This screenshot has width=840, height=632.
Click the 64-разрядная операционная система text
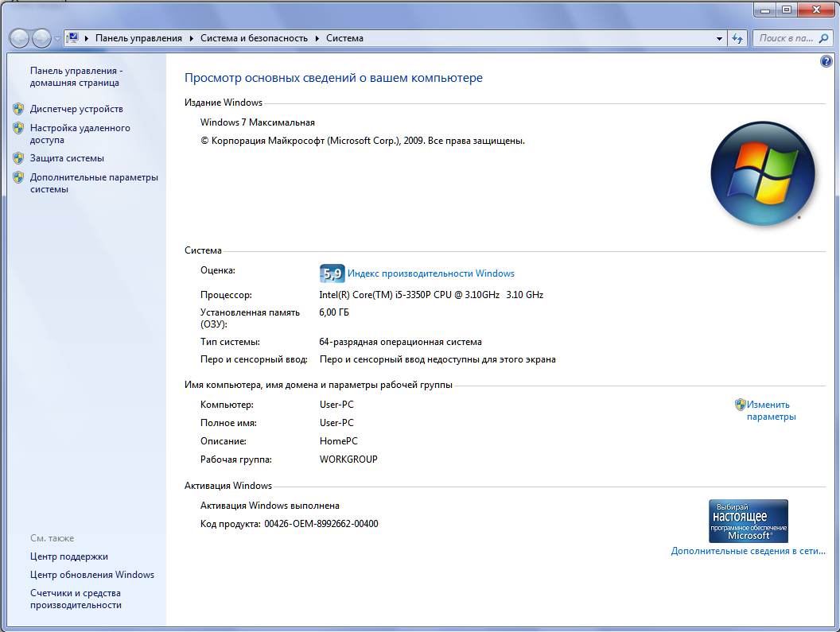pos(401,342)
